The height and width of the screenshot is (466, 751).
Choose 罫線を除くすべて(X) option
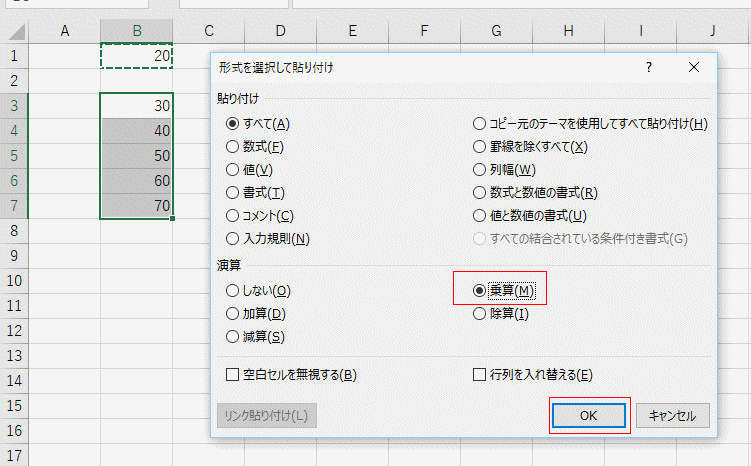480,147
